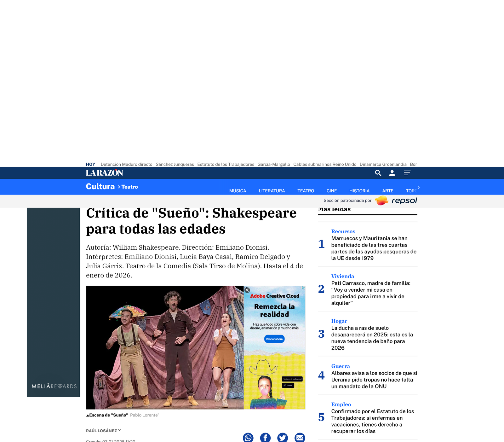Open 'Detención Maduro directo' trending link

126,164
